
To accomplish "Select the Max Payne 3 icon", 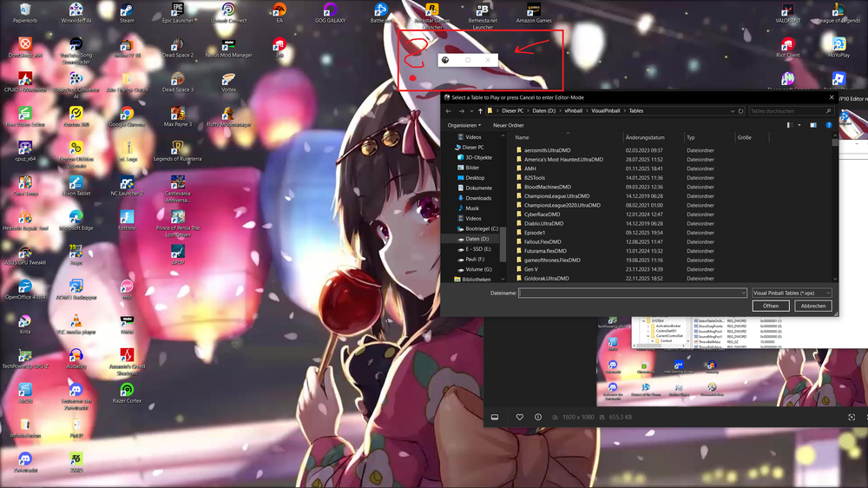I will click(178, 117).
